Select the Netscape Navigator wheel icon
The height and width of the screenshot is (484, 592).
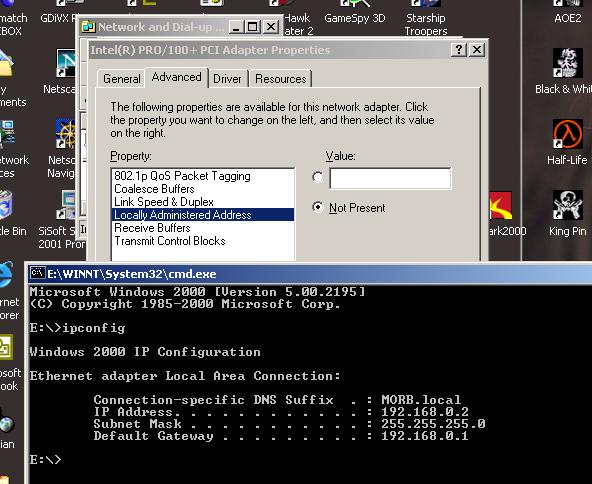65,134
